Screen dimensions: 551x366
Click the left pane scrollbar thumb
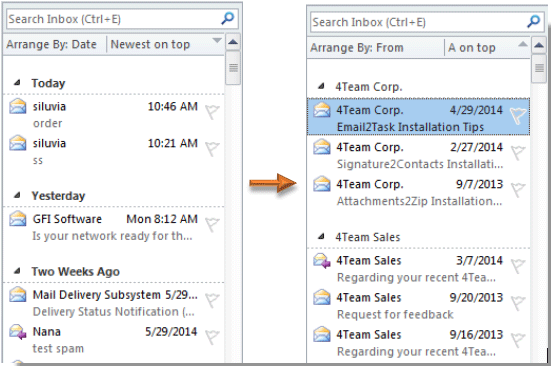(233, 68)
